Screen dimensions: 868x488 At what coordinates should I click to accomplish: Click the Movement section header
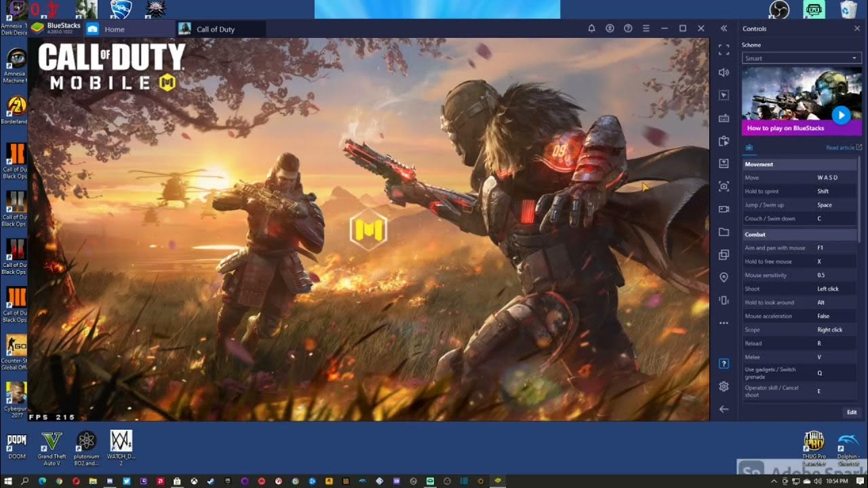(800, 164)
